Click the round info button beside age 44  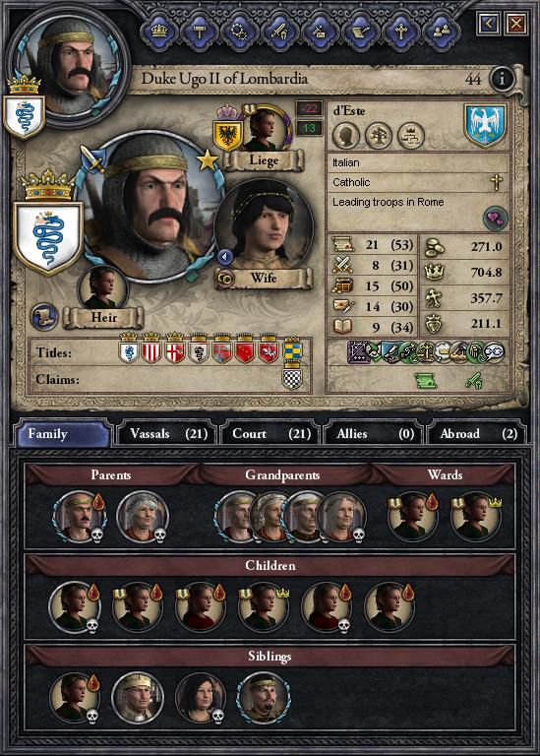click(502, 78)
